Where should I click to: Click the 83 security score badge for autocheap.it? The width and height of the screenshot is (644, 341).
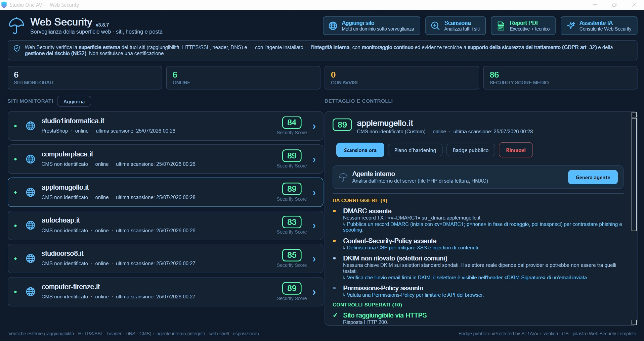[292, 222]
